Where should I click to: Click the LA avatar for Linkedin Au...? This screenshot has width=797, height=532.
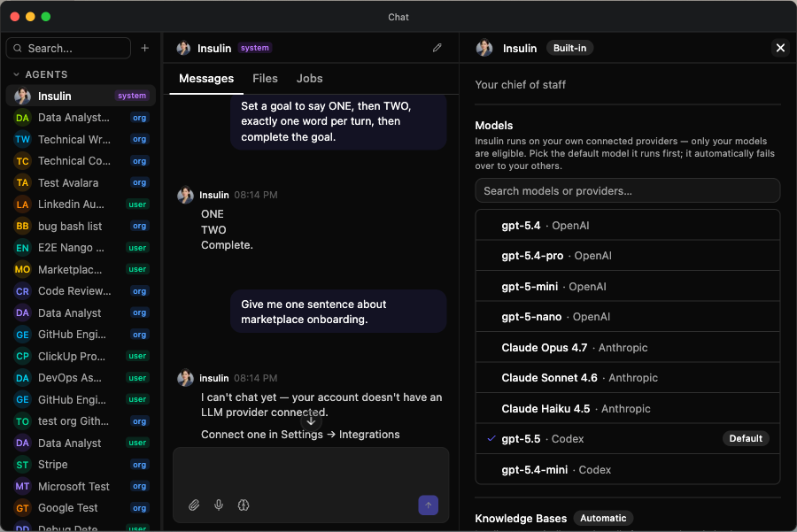point(22,204)
